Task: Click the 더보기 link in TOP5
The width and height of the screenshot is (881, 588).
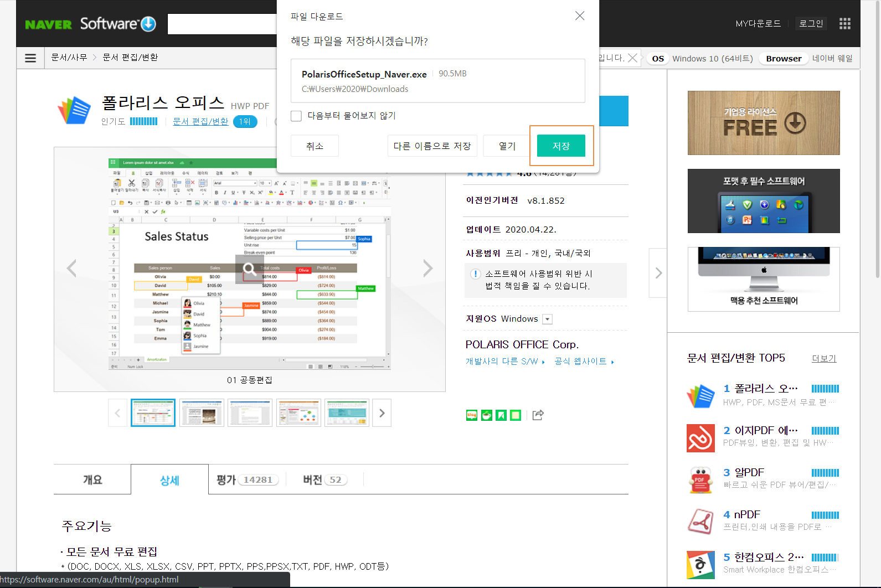Action: (824, 358)
